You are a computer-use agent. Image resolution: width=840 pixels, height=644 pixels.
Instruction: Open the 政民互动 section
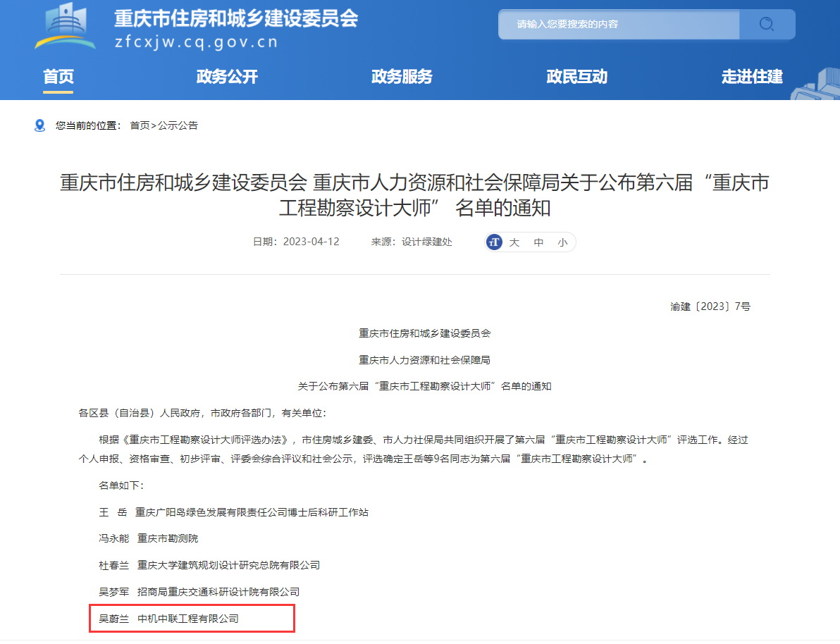point(576,78)
